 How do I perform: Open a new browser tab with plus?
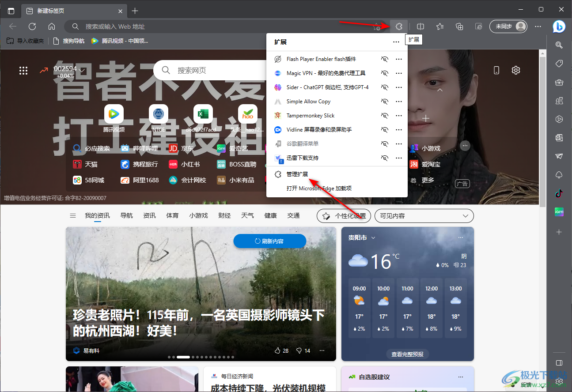pyautogui.click(x=135, y=11)
